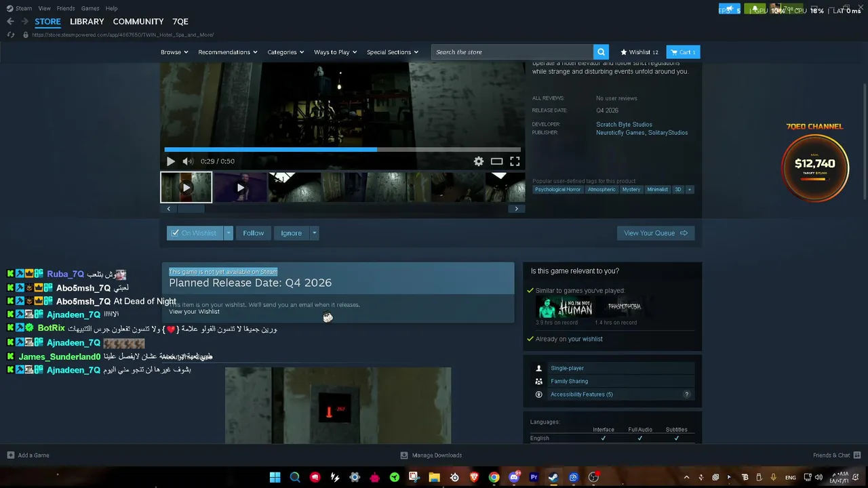This screenshot has height=488, width=868.
Task: Open No, I'm Not Human game capsule
Action: coord(564,307)
